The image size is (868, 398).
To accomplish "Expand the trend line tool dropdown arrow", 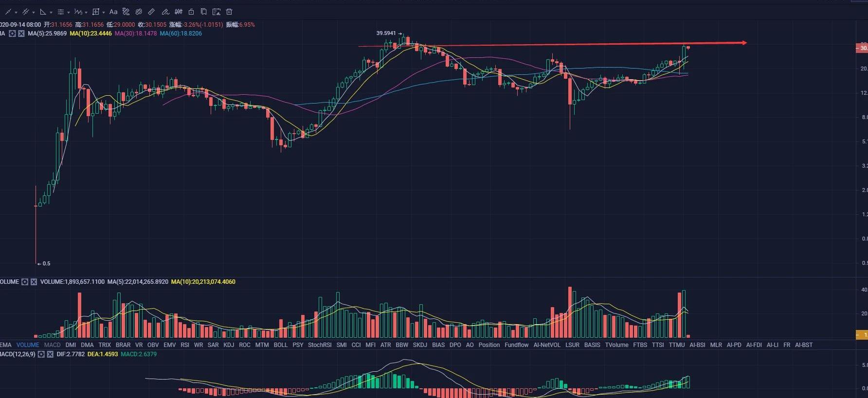I will click(x=16, y=12).
